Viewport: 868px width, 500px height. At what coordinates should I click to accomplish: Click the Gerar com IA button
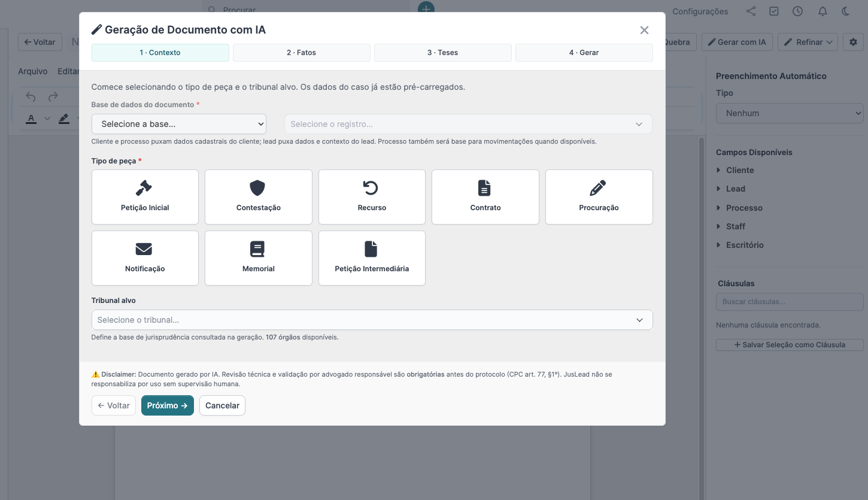tap(737, 42)
